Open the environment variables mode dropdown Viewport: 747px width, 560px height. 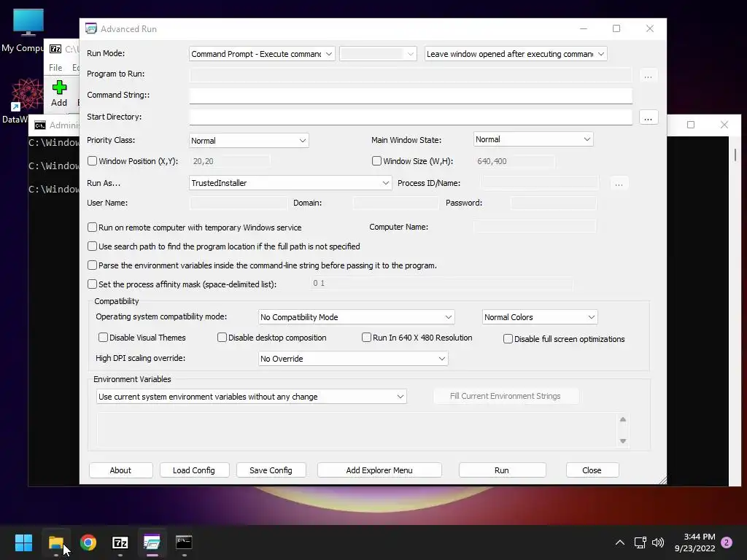click(x=251, y=397)
